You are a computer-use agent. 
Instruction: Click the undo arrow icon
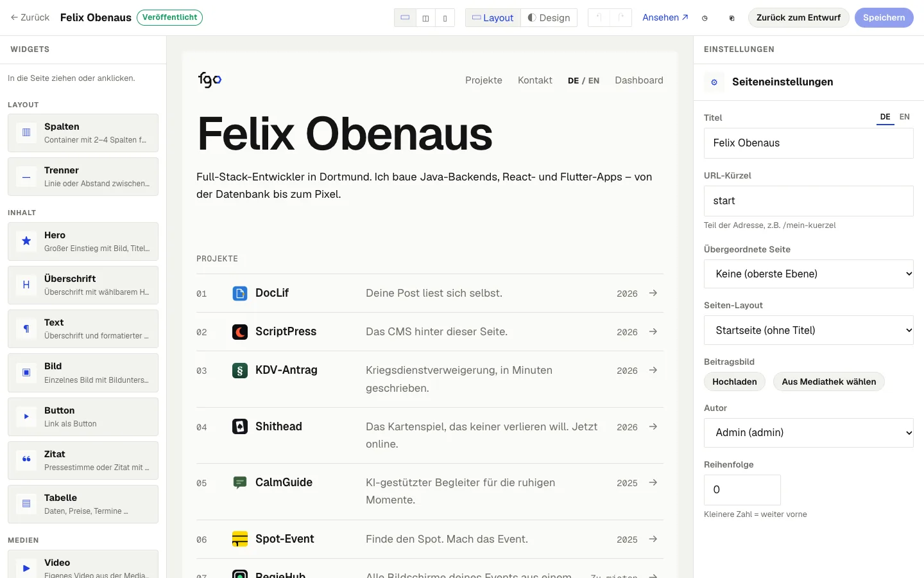tap(599, 18)
